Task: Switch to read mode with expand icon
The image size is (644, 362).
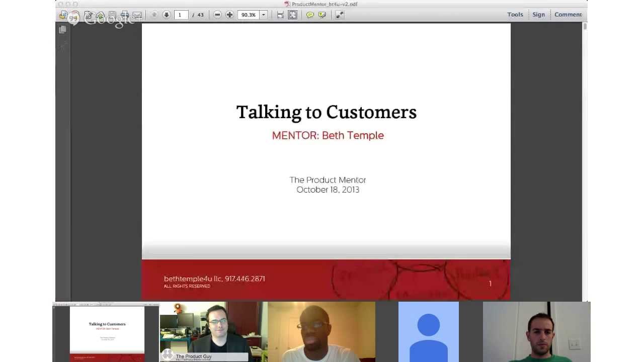Action: point(340,15)
